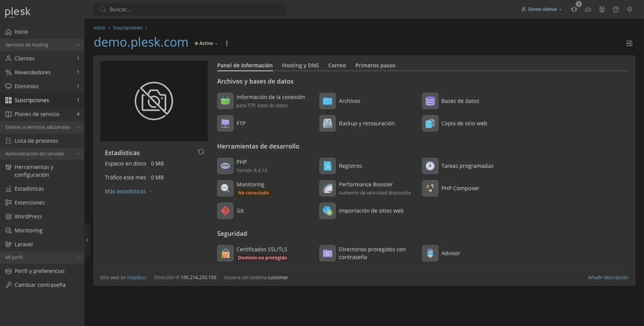Open the Activo status dropdown

point(206,43)
